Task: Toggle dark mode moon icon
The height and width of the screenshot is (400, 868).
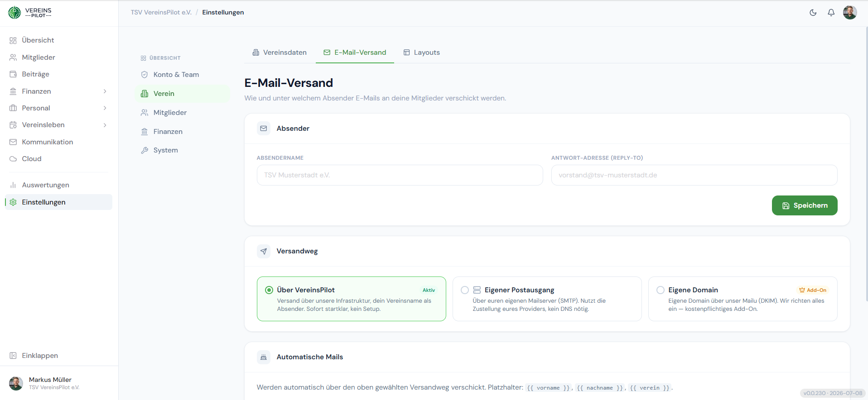Action: point(813,13)
